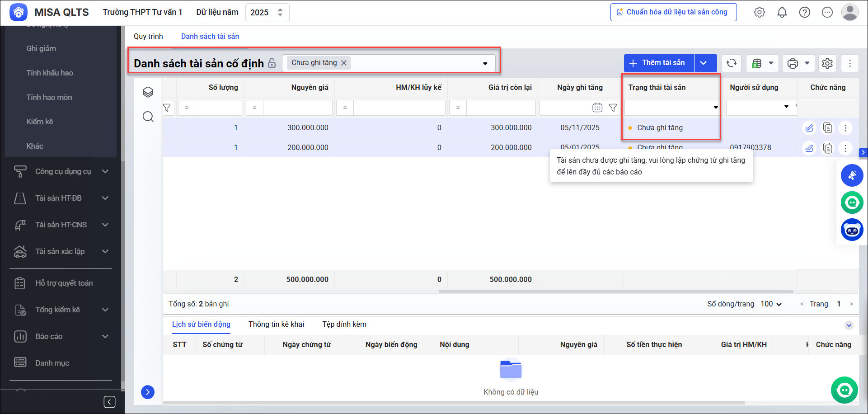Click the copy icon in second row
868x414 pixels.
click(x=827, y=148)
